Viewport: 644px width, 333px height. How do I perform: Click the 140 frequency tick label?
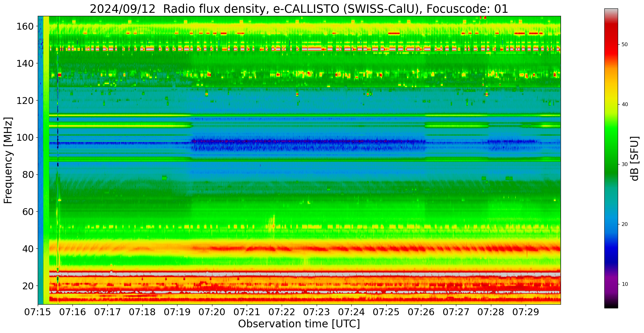pyautogui.click(x=25, y=63)
